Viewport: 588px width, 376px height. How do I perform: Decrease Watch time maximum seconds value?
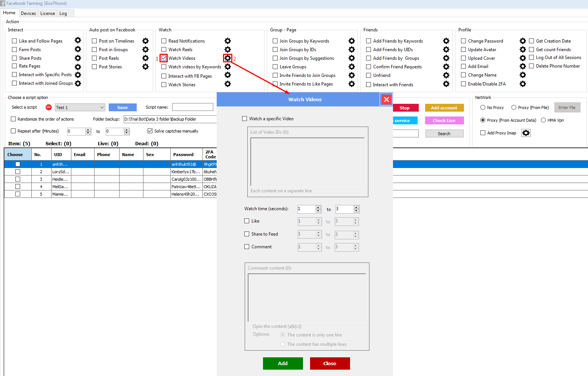click(x=356, y=211)
